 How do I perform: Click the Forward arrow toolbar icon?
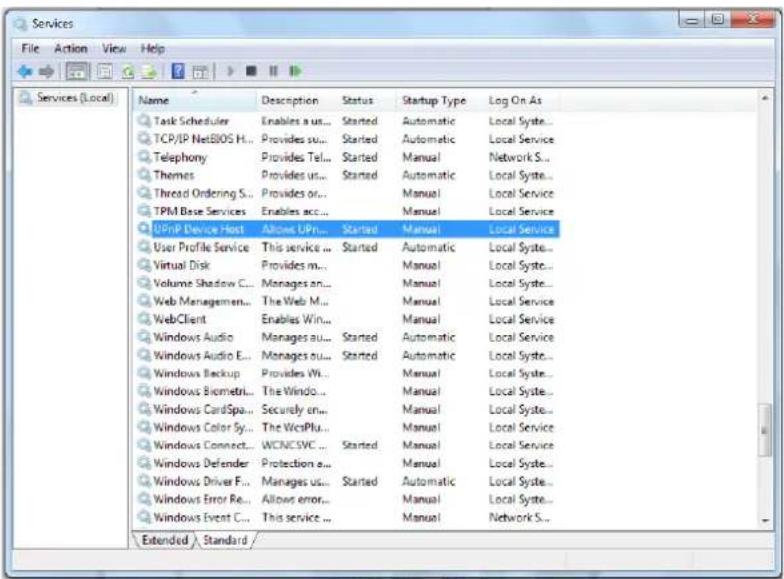tap(46, 72)
